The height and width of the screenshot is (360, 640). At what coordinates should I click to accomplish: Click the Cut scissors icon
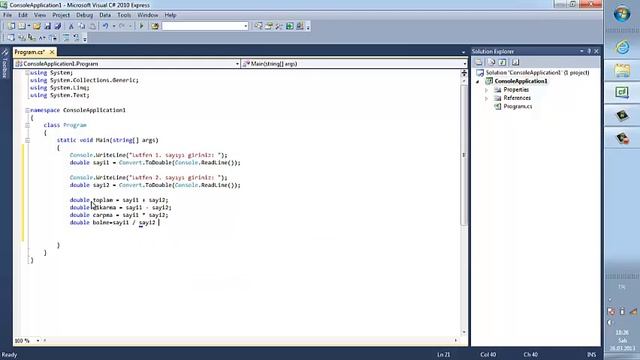[x=71, y=26]
